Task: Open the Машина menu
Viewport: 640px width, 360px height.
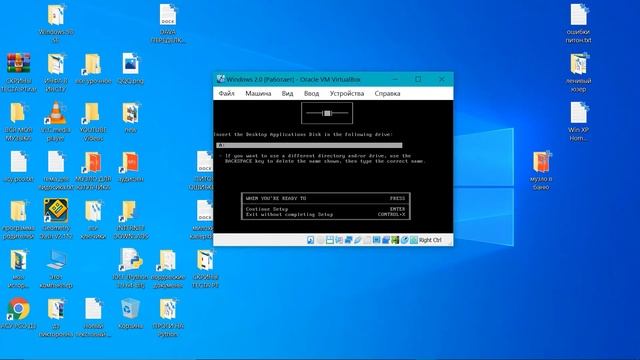Action: pyautogui.click(x=258, y=93)
